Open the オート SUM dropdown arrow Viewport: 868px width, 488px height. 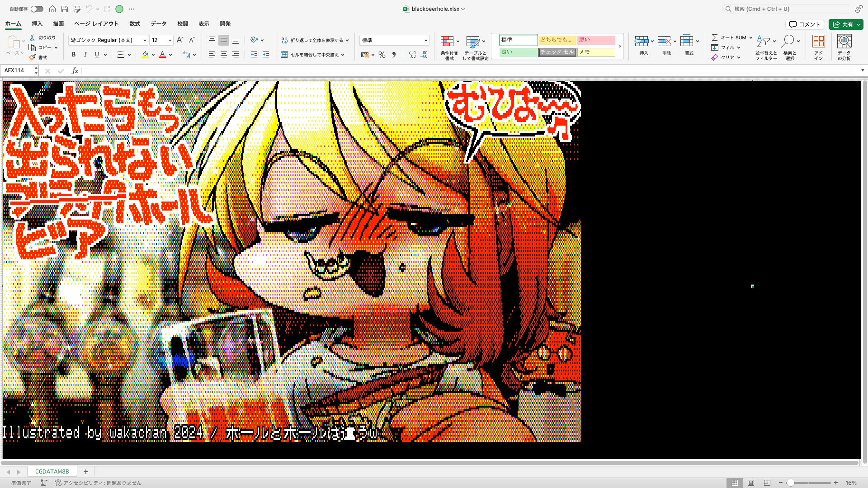[750, 38]
